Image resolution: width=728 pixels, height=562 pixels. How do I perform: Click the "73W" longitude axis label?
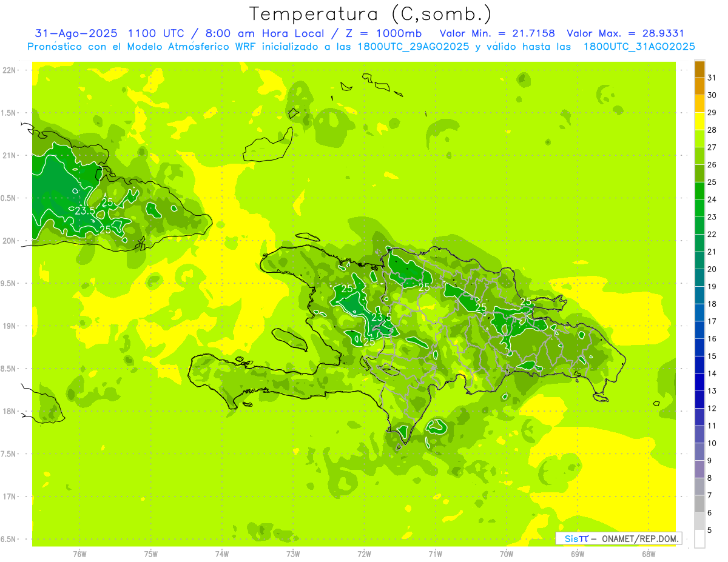coord(293,554)
